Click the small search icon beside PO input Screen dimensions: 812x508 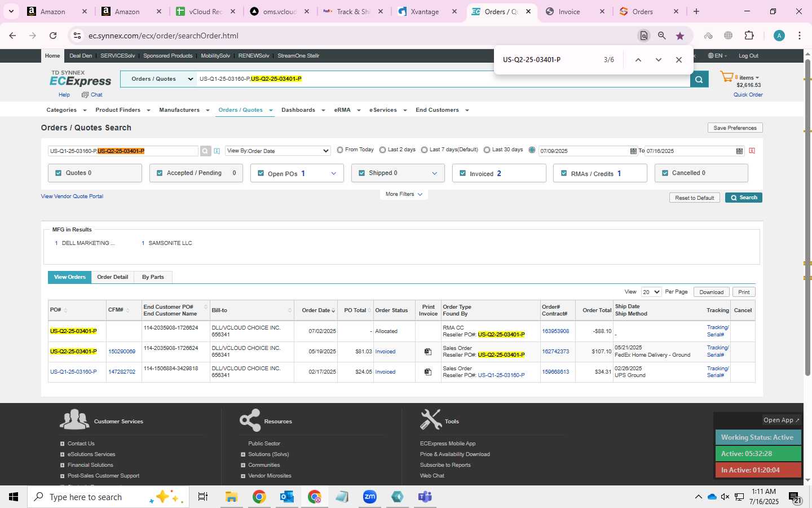pyautogui.click(x=205, y=151)
